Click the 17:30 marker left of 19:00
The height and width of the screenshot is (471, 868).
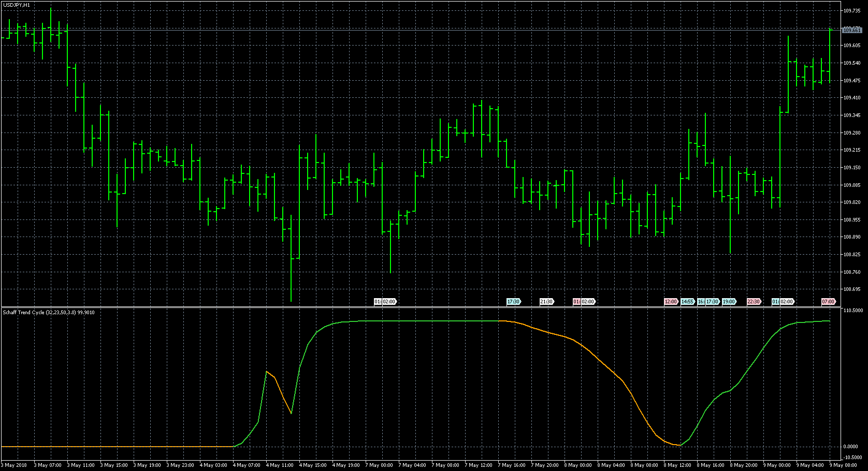[x=713, y=302]
